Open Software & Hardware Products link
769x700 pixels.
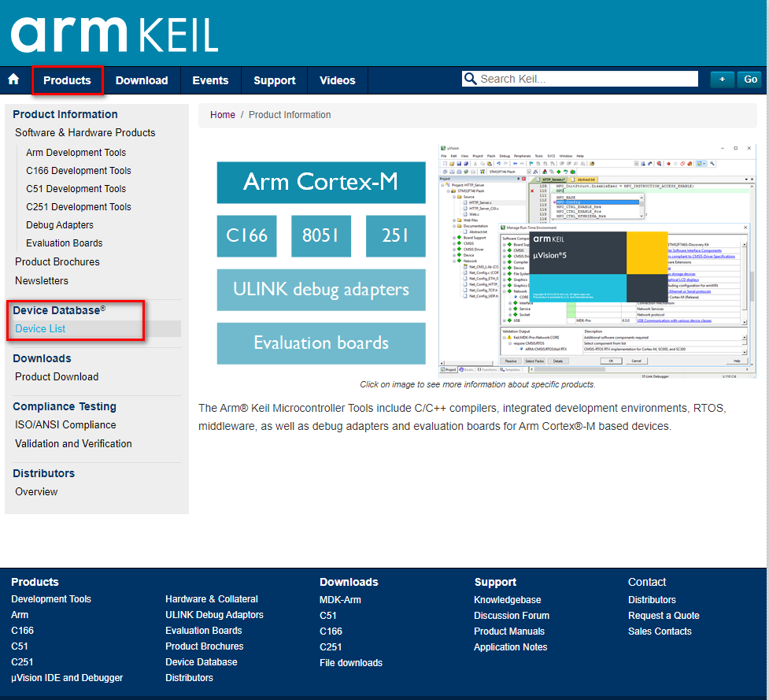[x=85, y=133]
